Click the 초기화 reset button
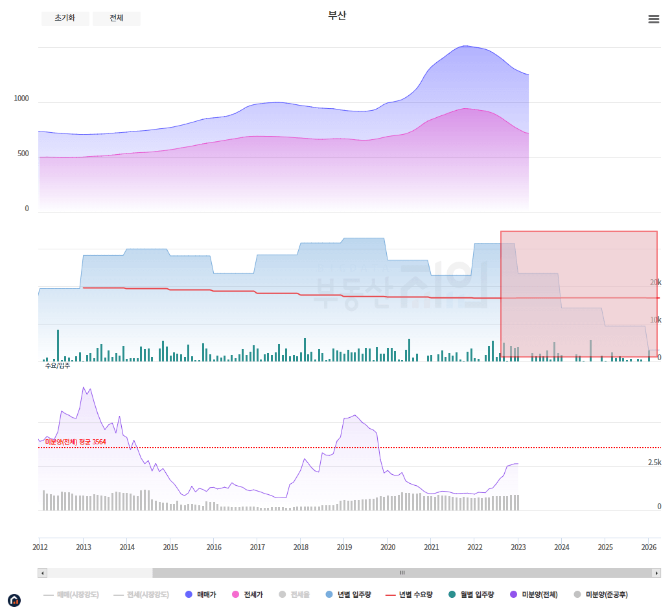Screen dimensions: 672x616 (65, 18)
